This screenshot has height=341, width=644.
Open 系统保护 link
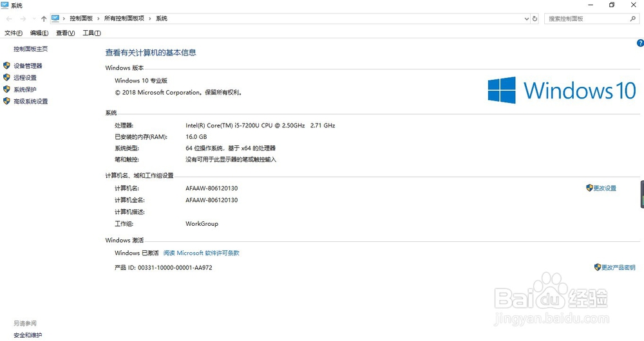[25, 89]
